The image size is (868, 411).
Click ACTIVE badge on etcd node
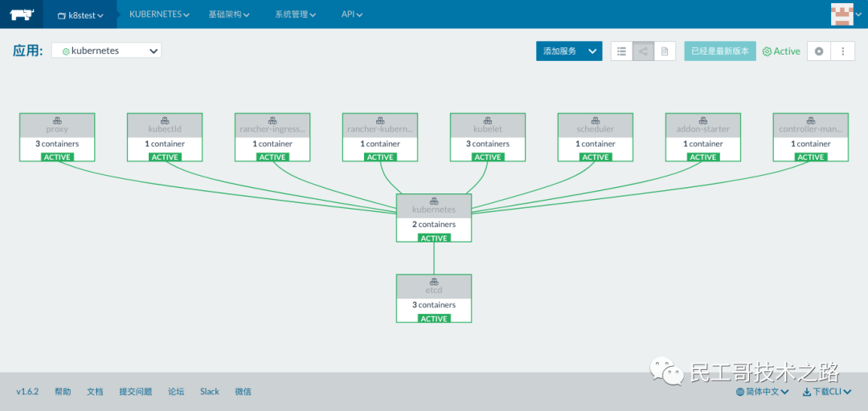(x=434, y=319)
